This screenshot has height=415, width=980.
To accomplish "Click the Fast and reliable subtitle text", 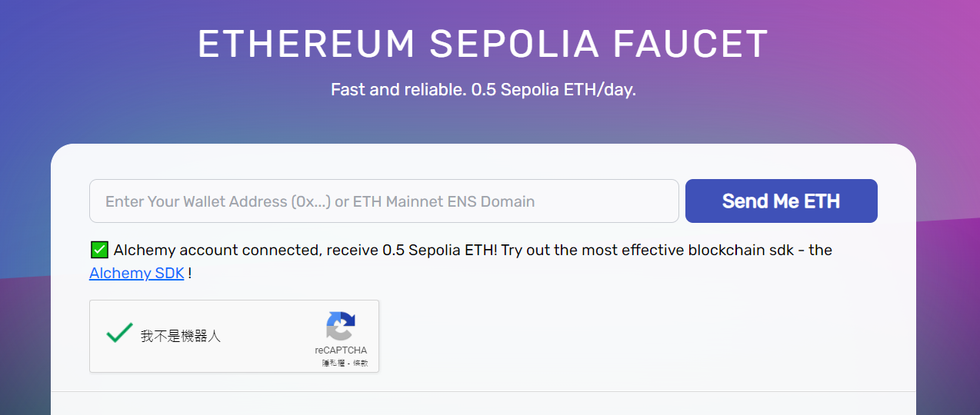I will pyautogui.click(x=483, y=90).
